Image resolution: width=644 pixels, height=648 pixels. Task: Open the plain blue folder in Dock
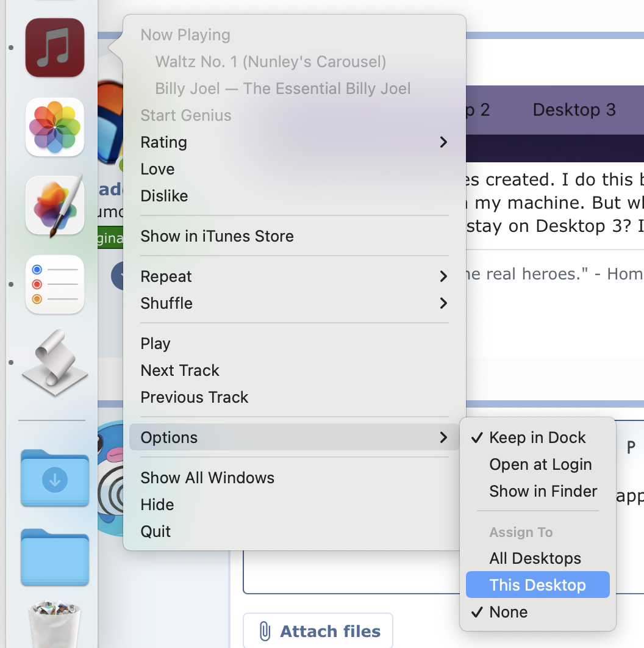[54, 557]
